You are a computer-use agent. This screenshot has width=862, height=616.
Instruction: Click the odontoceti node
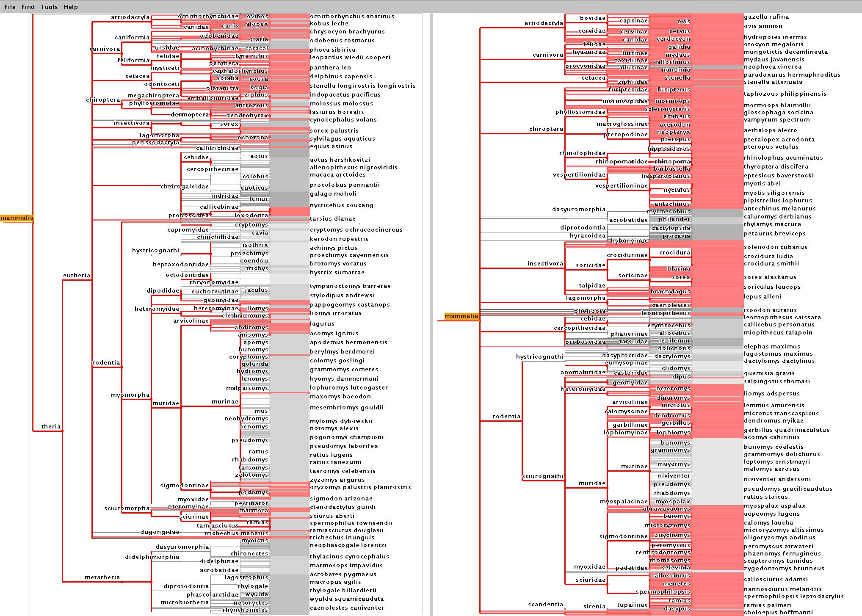click(x=162, y=84)
